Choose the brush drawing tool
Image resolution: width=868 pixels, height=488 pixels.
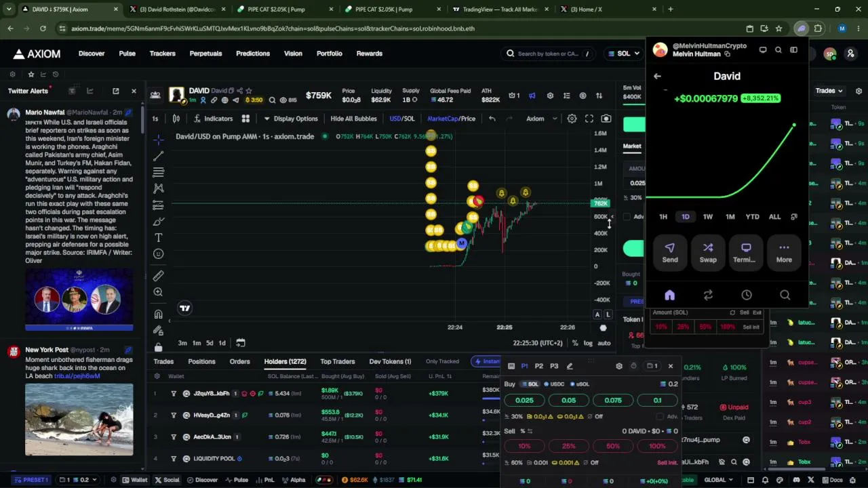point(158,222)
